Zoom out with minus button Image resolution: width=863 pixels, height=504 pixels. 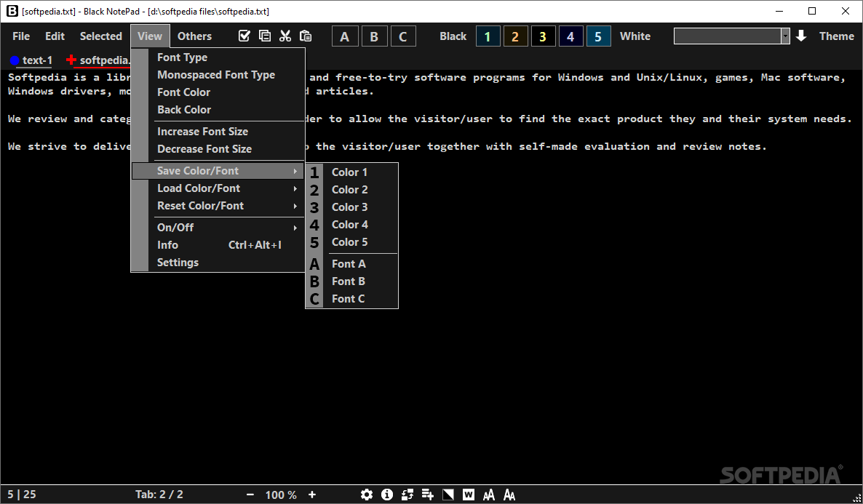(250, 495)
